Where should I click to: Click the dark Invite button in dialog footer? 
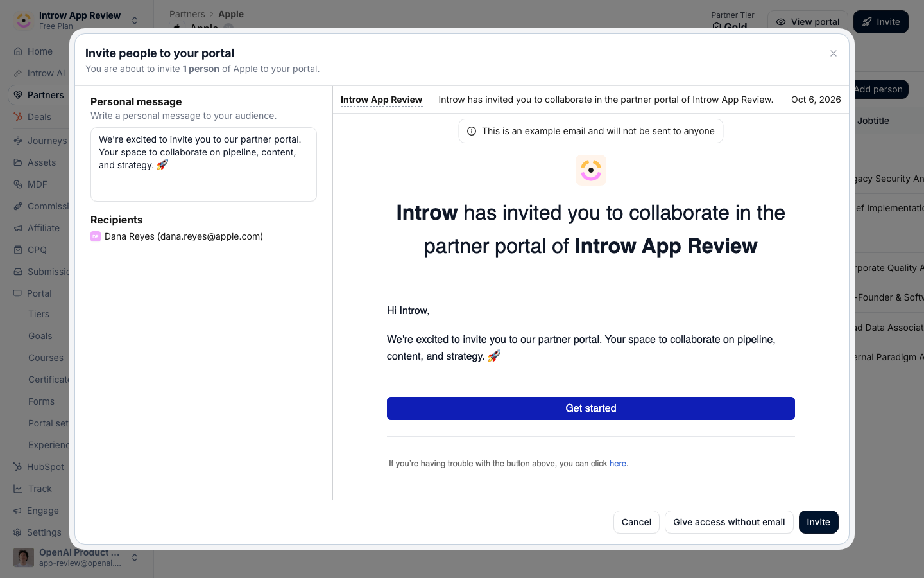point(818,522)
